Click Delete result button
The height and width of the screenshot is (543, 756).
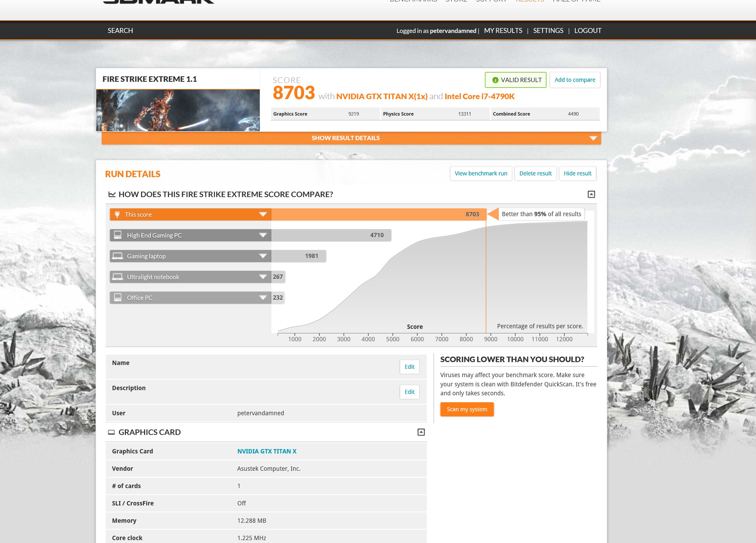[x=535, y=173]
